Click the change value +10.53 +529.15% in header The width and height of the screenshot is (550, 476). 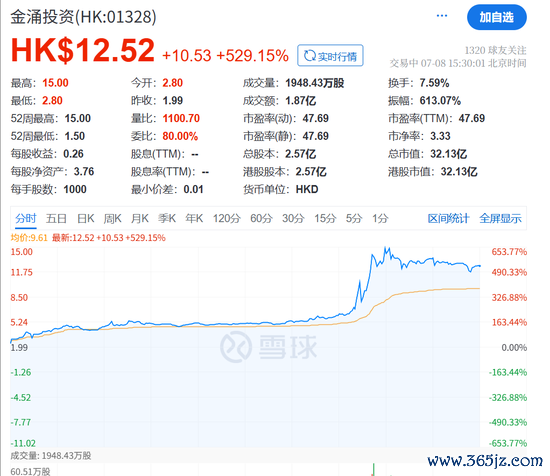[225, 55]
